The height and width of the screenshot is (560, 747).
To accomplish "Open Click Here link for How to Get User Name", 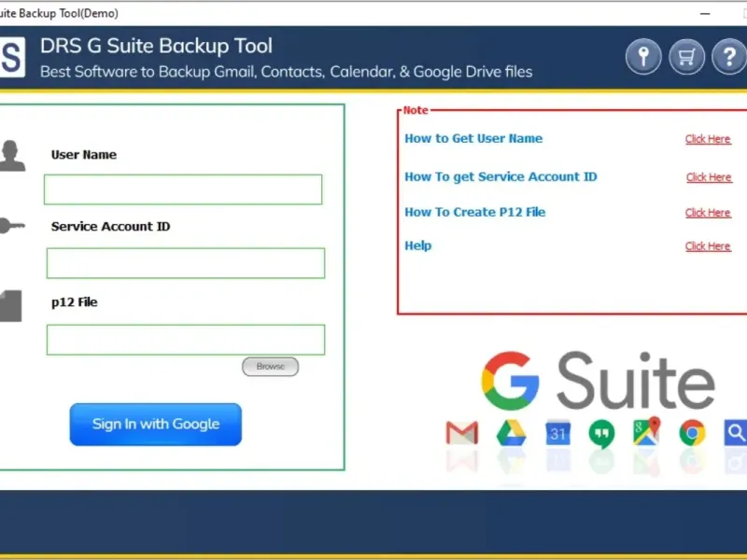I will point(708,139).
